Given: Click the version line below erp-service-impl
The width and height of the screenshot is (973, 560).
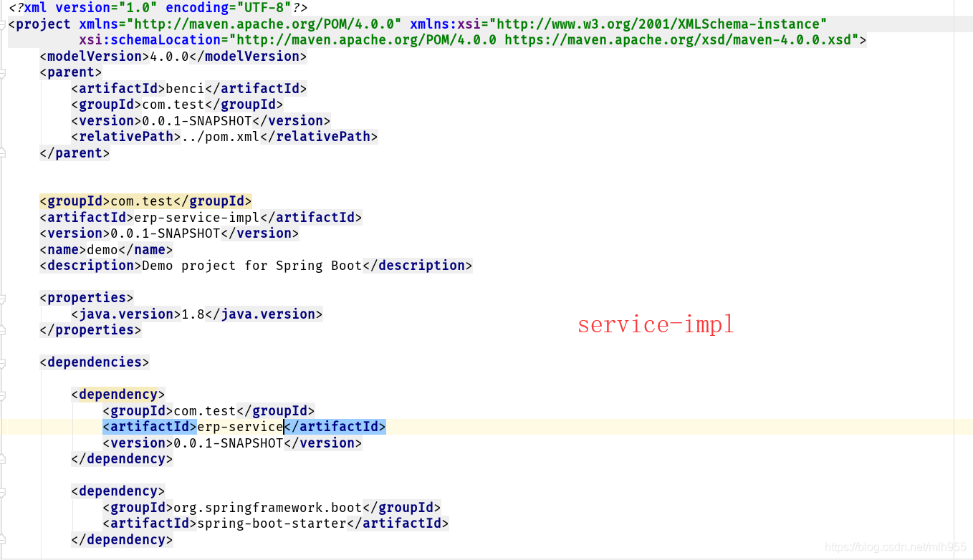Looking at the screenshot, I should coord(169,233).
